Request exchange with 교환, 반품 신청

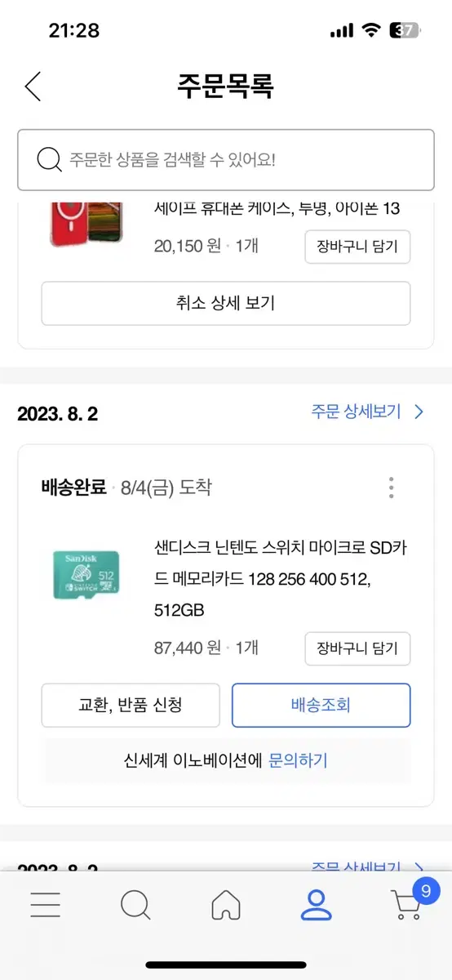click(131, 705)
